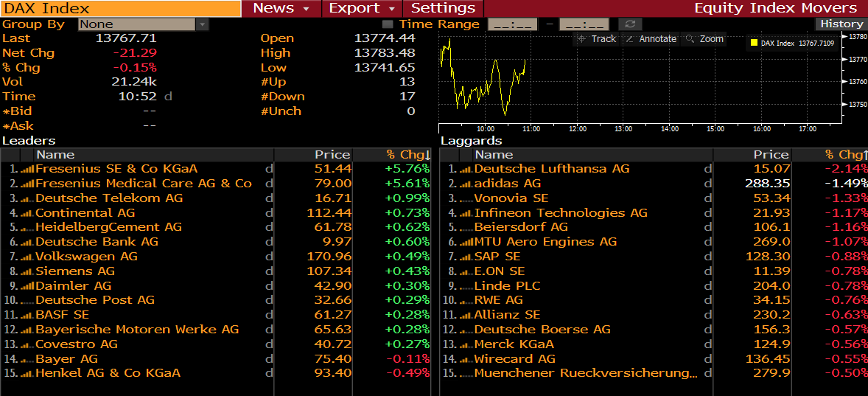Viewport: 868px width, 396px height.
Task: Click volume bars icon beside Continental AG
Action: tap(27, 212)
